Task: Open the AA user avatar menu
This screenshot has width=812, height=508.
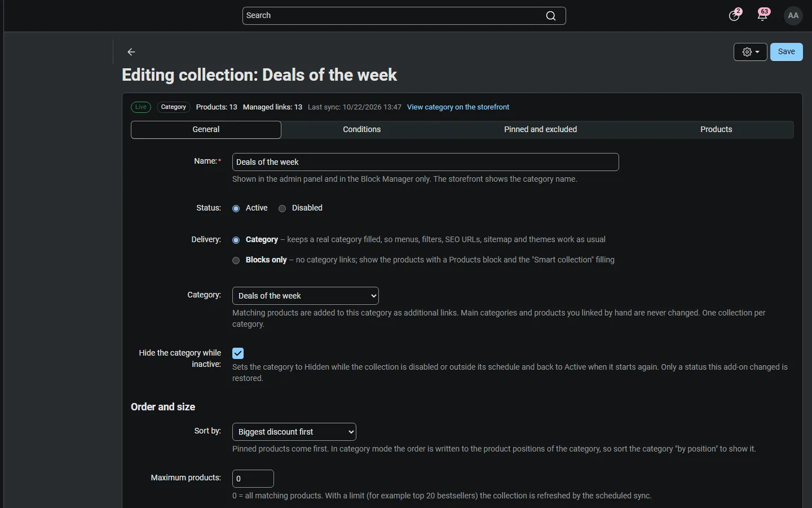Action: click(x=793, y=15)
